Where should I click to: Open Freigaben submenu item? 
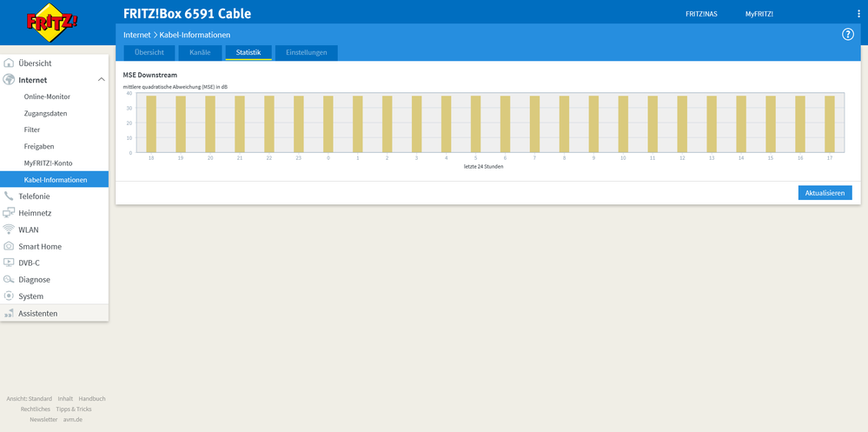click(54, 146)
